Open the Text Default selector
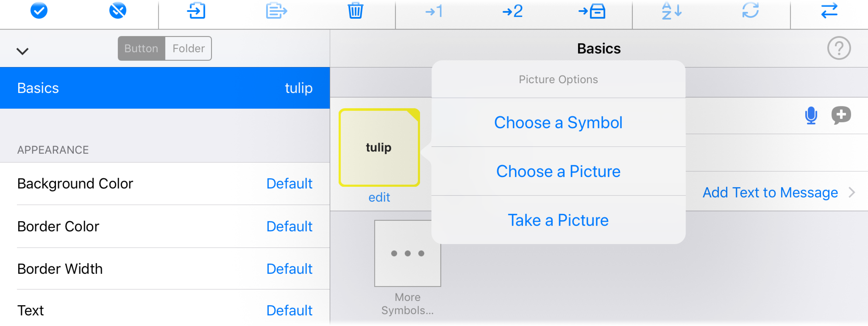868x326 pixels. pos(289,310)
